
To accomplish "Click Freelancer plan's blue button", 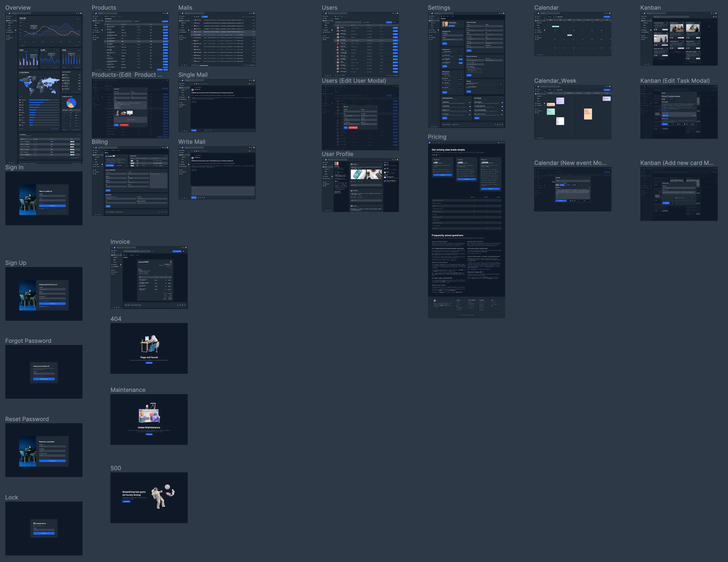I will [442, 175].
